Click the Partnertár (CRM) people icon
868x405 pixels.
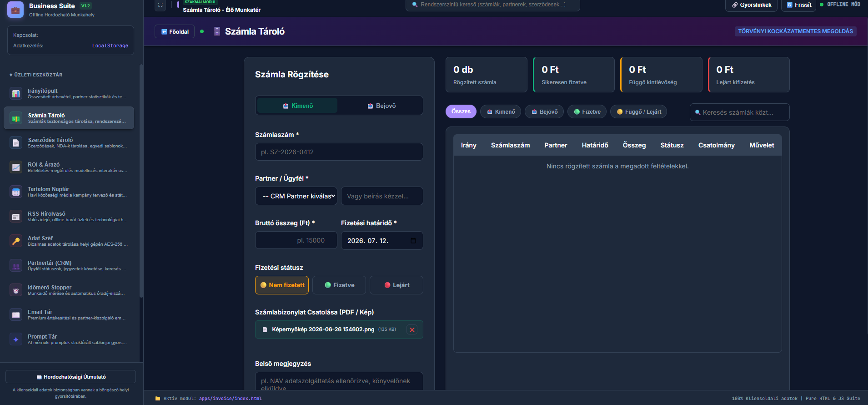[x=16, y=266]
